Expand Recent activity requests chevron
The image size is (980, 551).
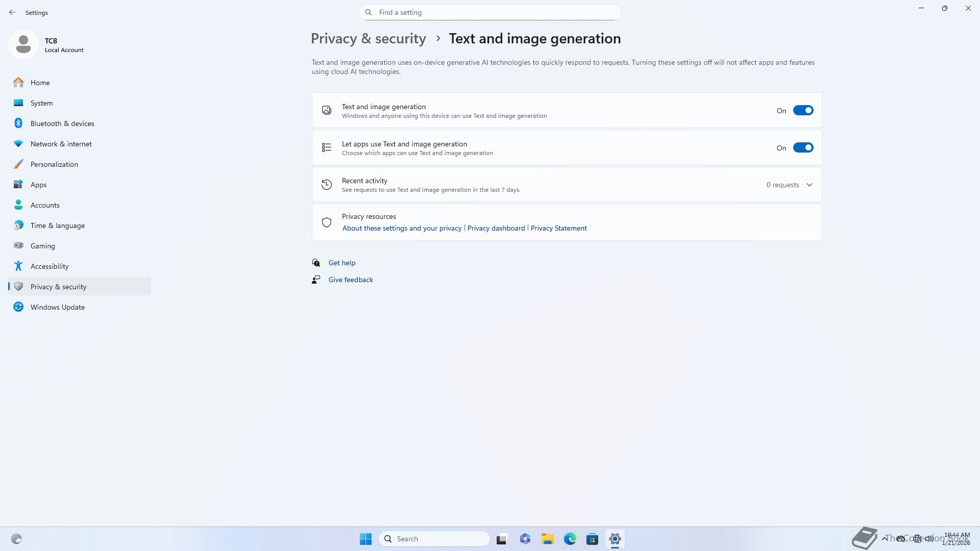point(809,185)
